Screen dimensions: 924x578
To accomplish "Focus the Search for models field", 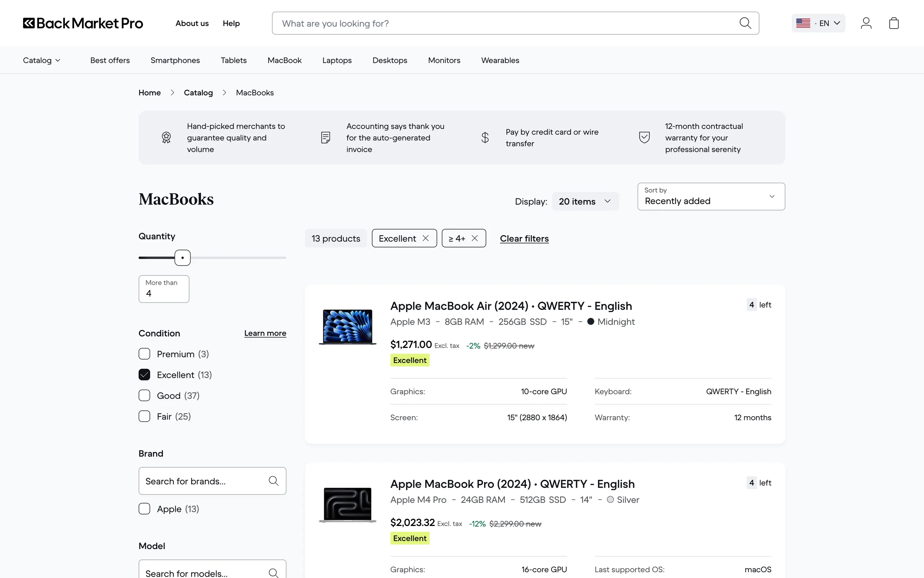I will 212,570.
